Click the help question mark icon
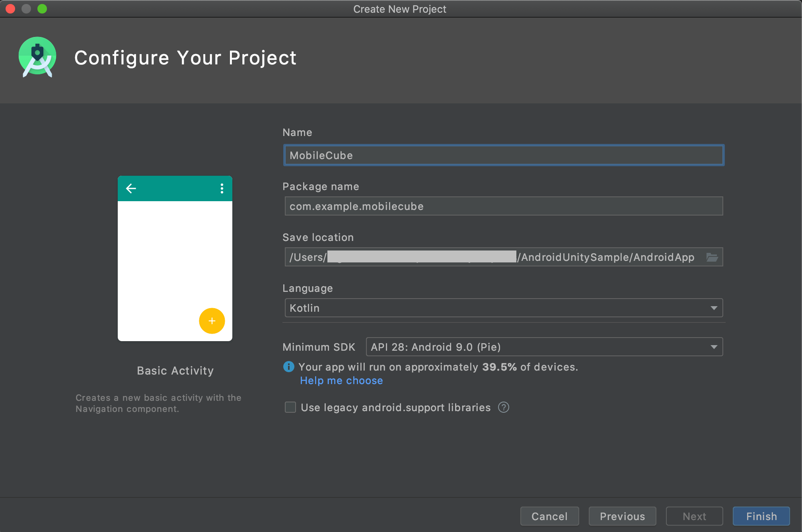 [503, 408]
